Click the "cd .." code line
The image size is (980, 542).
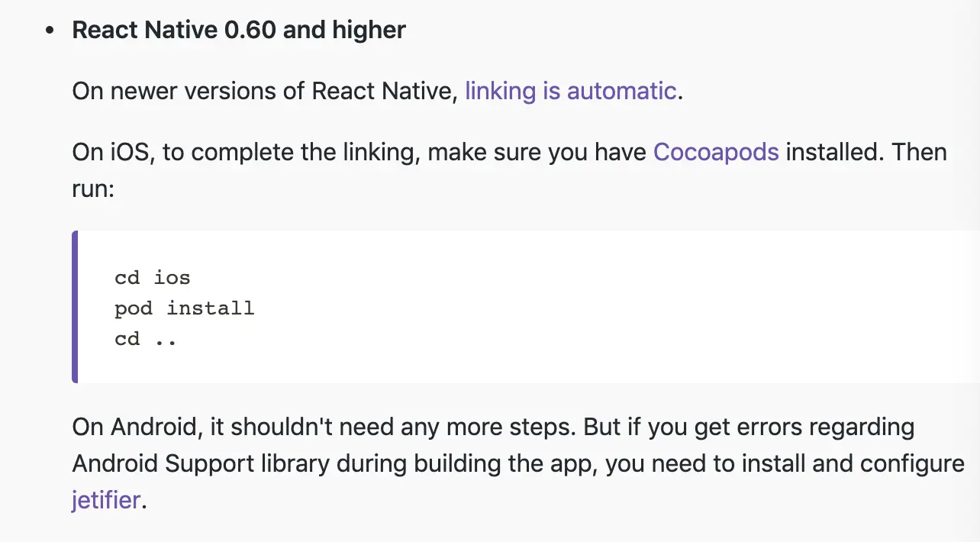coord(146,338)
